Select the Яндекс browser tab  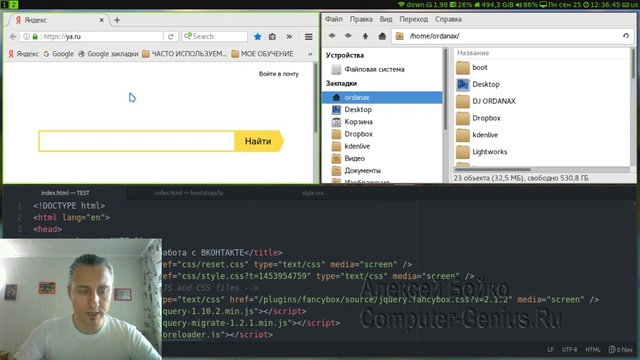(59, 20)
